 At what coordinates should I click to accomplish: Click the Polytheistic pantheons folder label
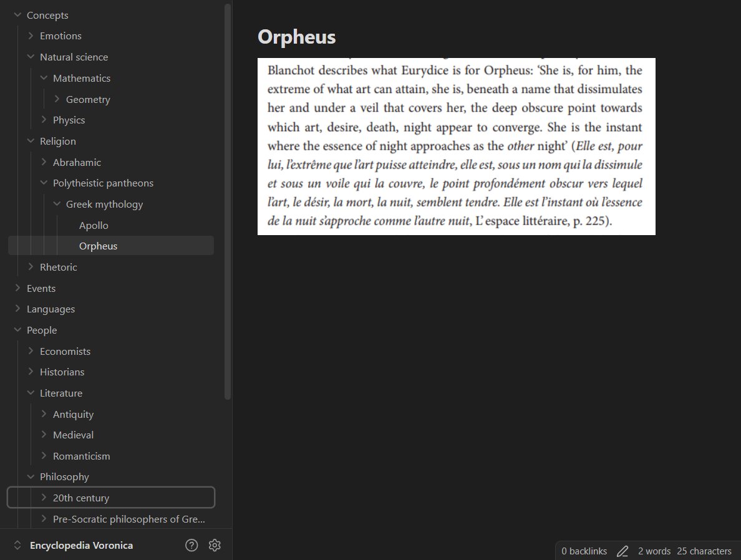103,183
